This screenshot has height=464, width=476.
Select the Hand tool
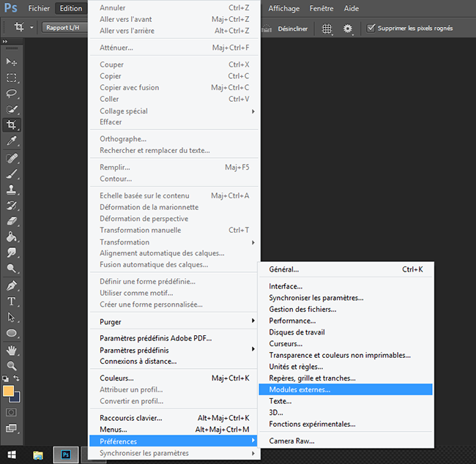click(x=12, y=350)
